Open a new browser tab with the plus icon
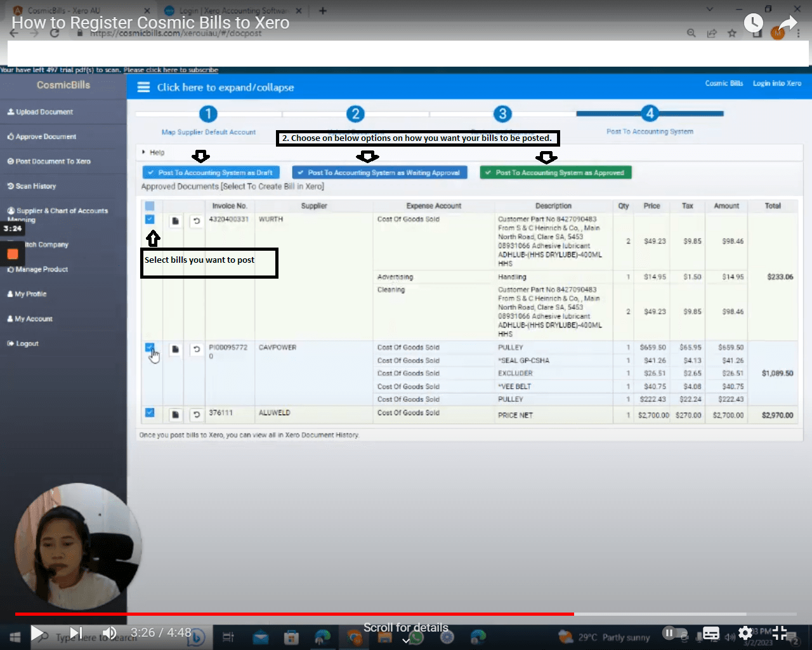Viewport: 812px width, 650px height. 323,11
